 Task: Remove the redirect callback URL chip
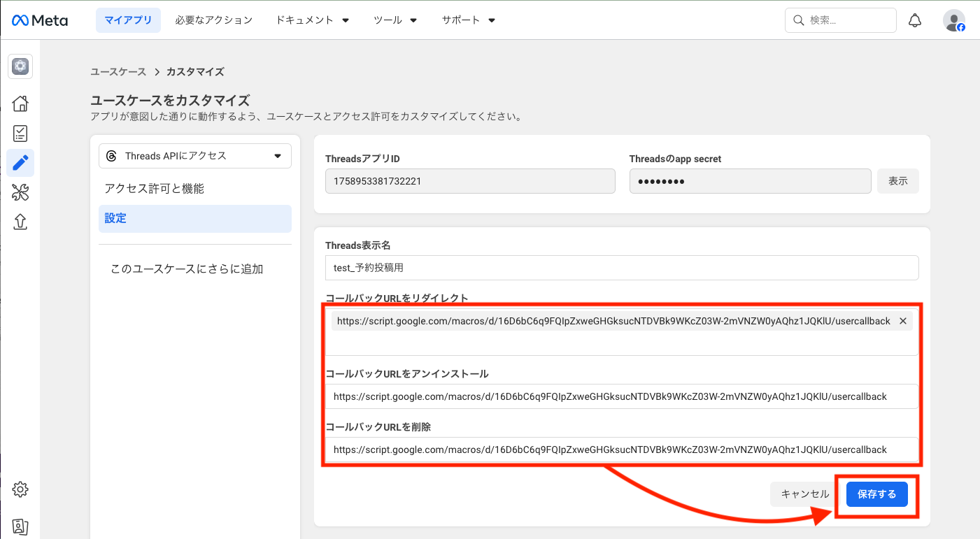902,321
